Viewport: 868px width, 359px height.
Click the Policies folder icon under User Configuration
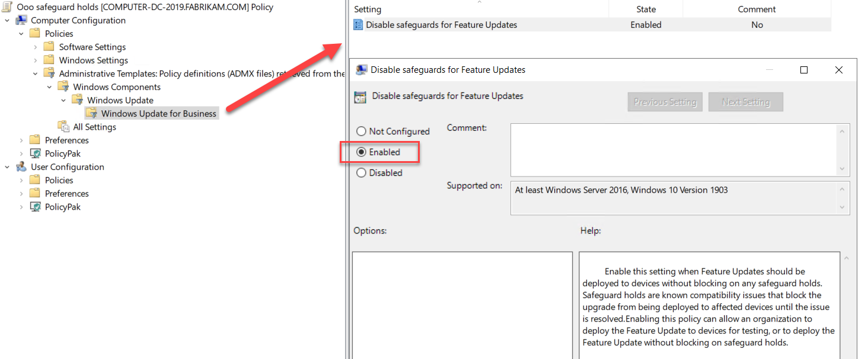click(35, 180)
